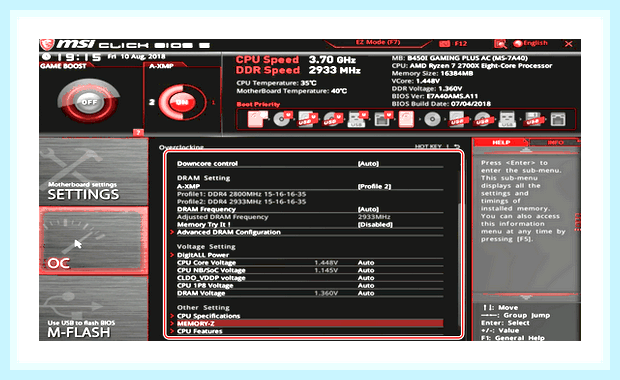
Task: Click Profile2: DDR4 2933MHz 15-16-16-35 line
Action: [241, 202]
